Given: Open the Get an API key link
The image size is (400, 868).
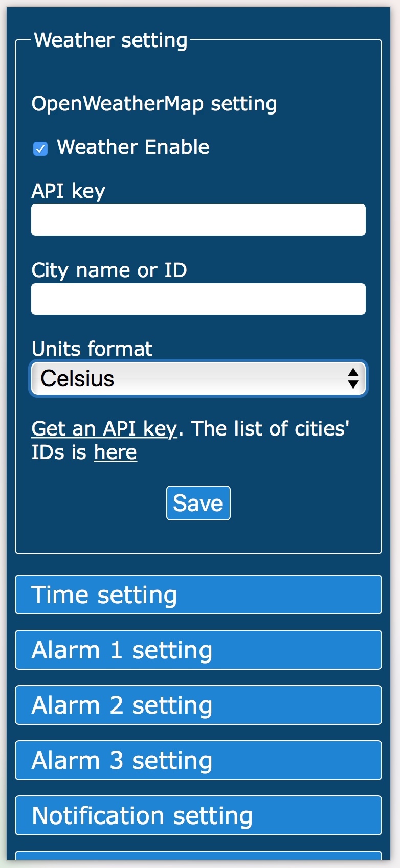Looking at the screenshot, I should tap(104, 428).
